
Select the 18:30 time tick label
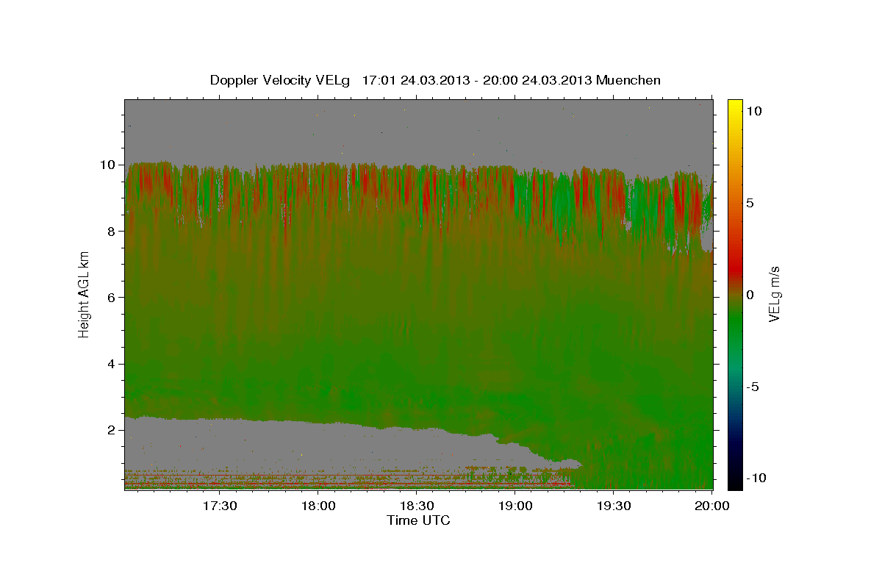point(417,506)
